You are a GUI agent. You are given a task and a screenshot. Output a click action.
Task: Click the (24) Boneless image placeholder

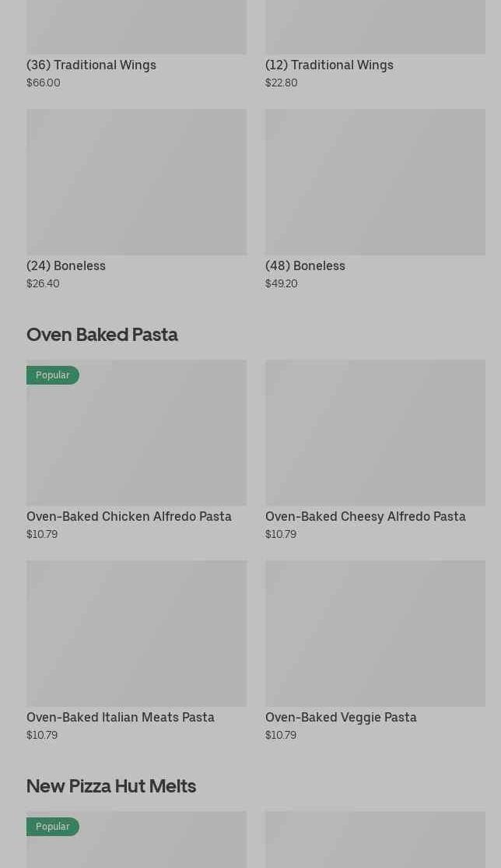click(x=136, y=181)
